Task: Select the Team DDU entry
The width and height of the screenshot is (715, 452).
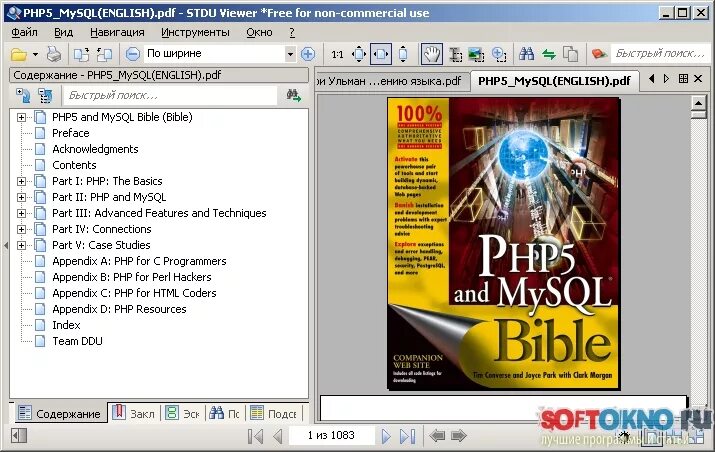Action: tap(77, 341)
